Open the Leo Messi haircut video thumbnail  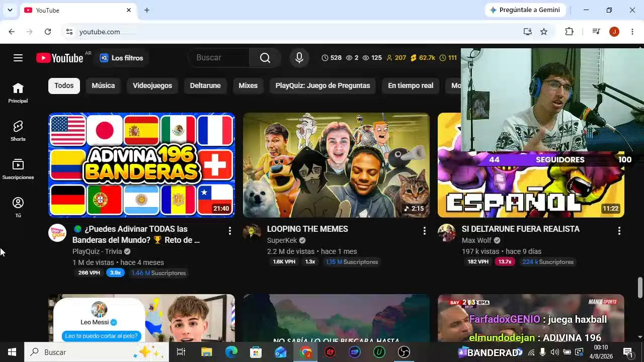pos(141,318)
